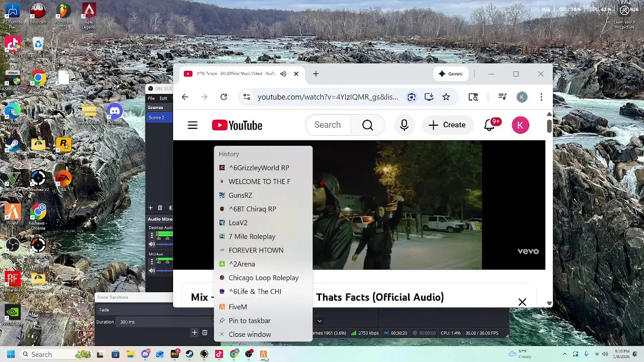Open Discord desktop shortcut
Image resolution: width=644 pixels, height=362 pixels.
pos(114,115)
